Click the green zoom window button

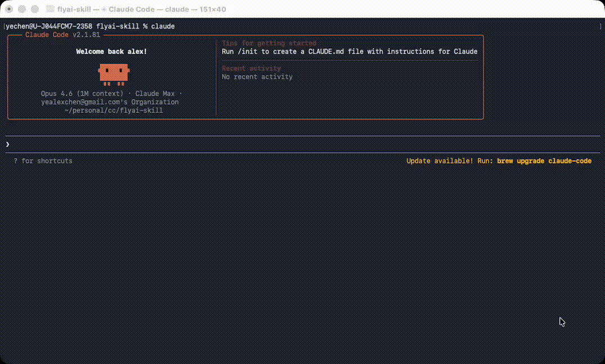click(x=34, y=9)
